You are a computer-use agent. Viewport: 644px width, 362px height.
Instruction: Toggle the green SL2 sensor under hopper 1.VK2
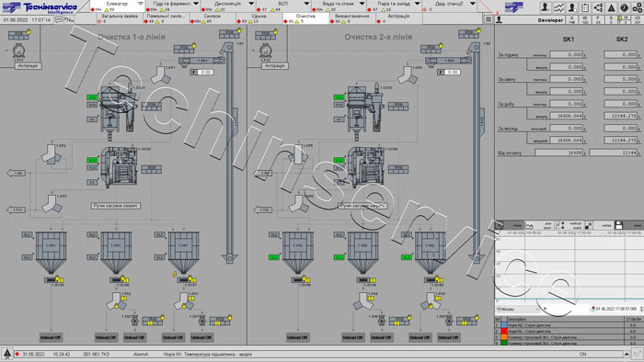coord(273,257)
